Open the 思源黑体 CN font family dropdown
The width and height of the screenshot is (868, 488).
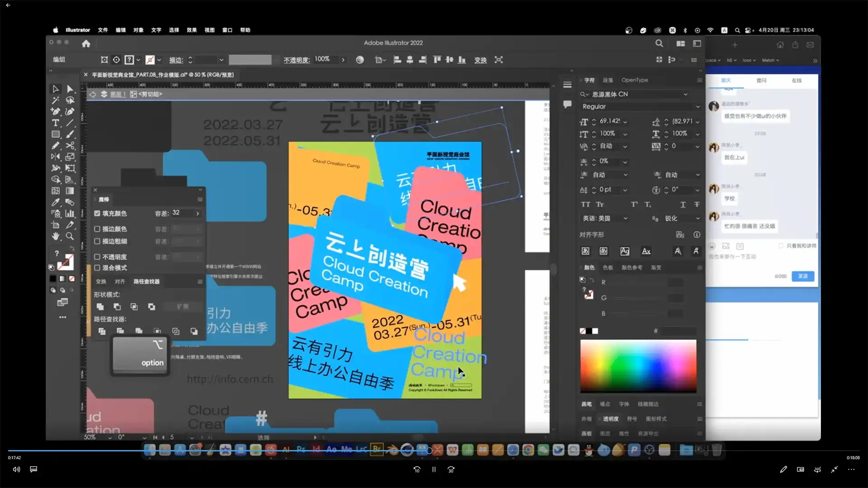(x=685, y=94)
